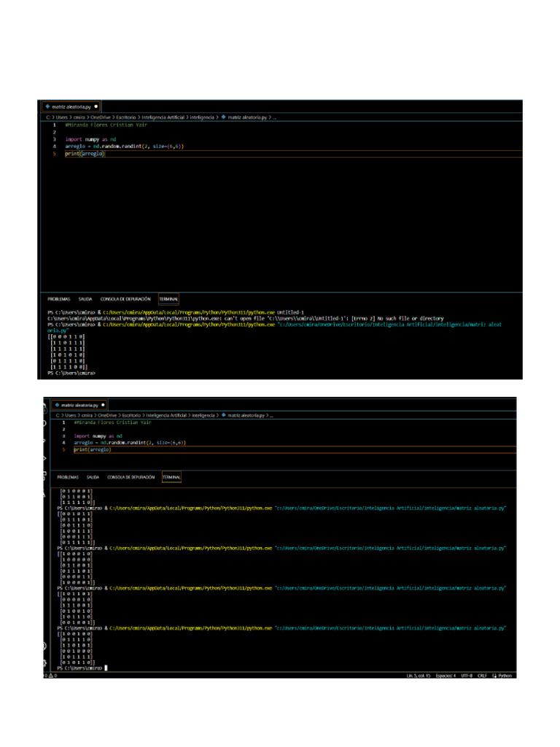
Task: Open the CRLF end-of-line selector
Action: point(481,676)
